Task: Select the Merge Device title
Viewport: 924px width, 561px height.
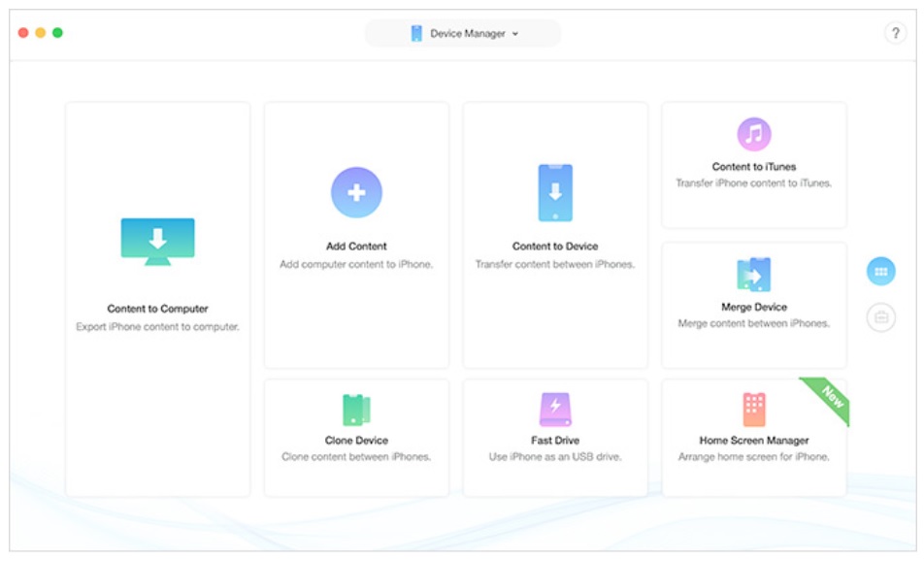Action: [754, 307]
